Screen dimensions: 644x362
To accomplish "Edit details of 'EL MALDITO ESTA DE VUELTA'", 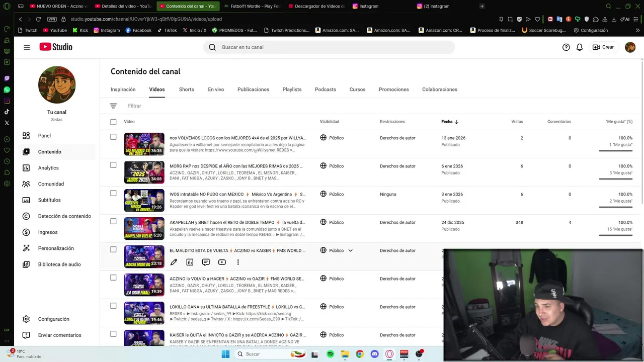I will click(x=174, y=262).
